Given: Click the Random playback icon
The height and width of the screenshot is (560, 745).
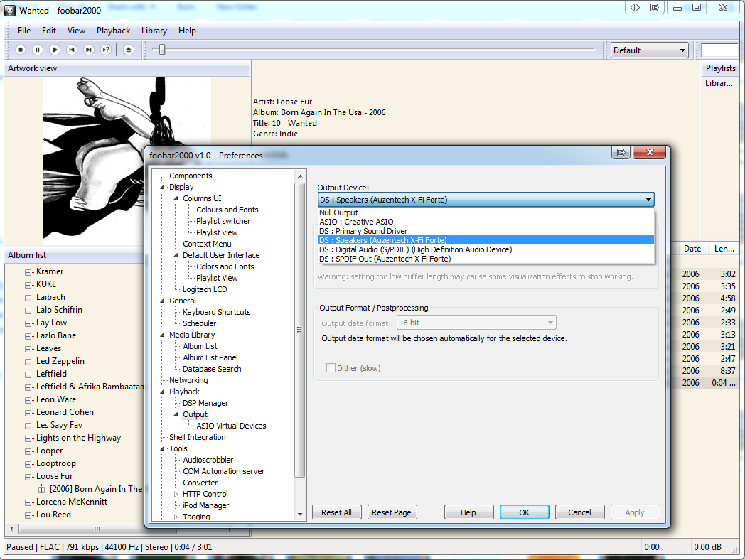Looking at the screenshot, I should point(106,50).
